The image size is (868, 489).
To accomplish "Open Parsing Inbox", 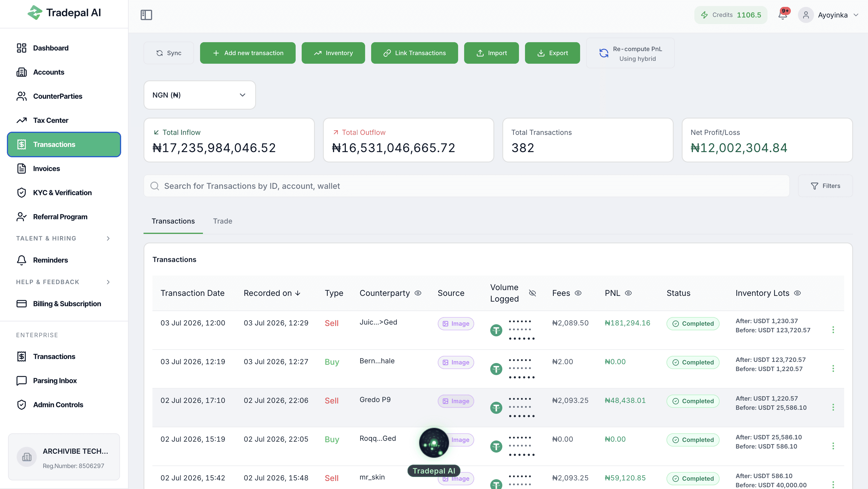I will pos(64,381).
